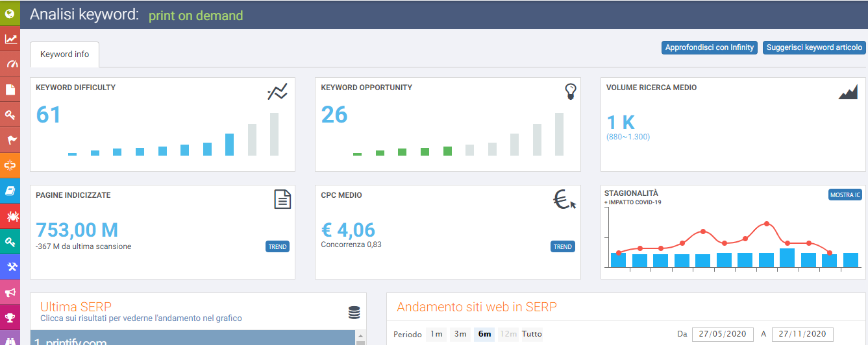Select the 3m period option
The image size is (868, 345).
pyautogui.click(x=460, y=334)
